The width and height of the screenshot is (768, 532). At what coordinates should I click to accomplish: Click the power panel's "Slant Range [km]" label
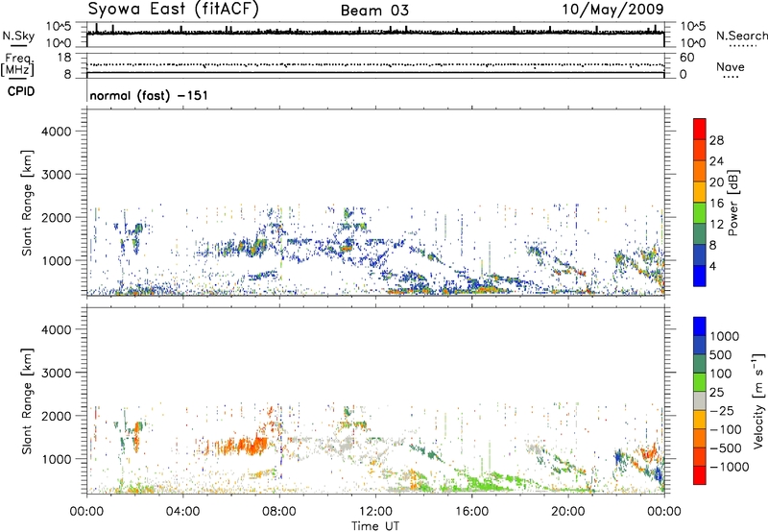(27, 203)
